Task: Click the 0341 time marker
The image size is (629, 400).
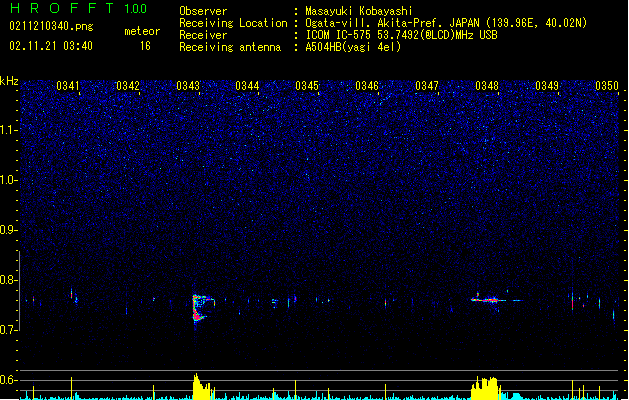Action: click(x=68, y=86)
